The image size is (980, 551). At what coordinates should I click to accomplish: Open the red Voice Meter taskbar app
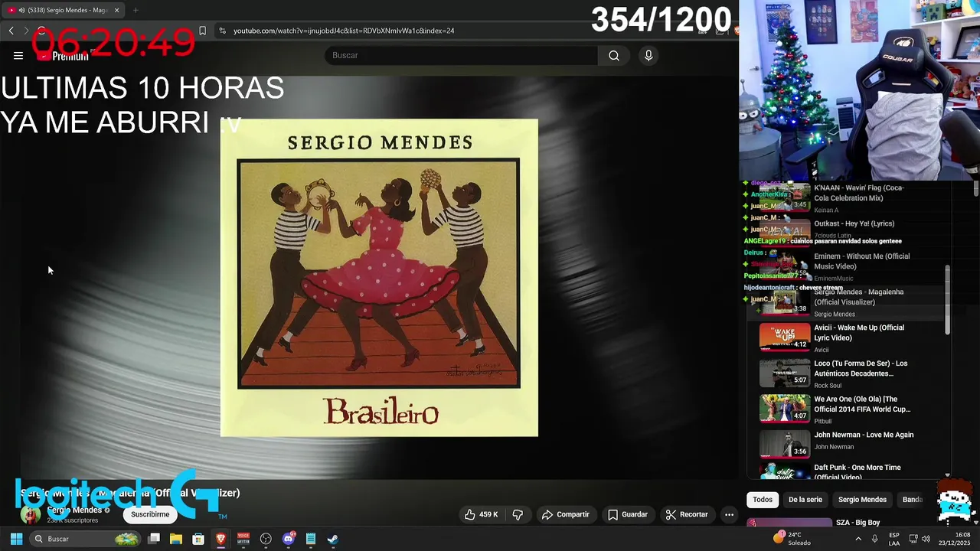point(243,539)
